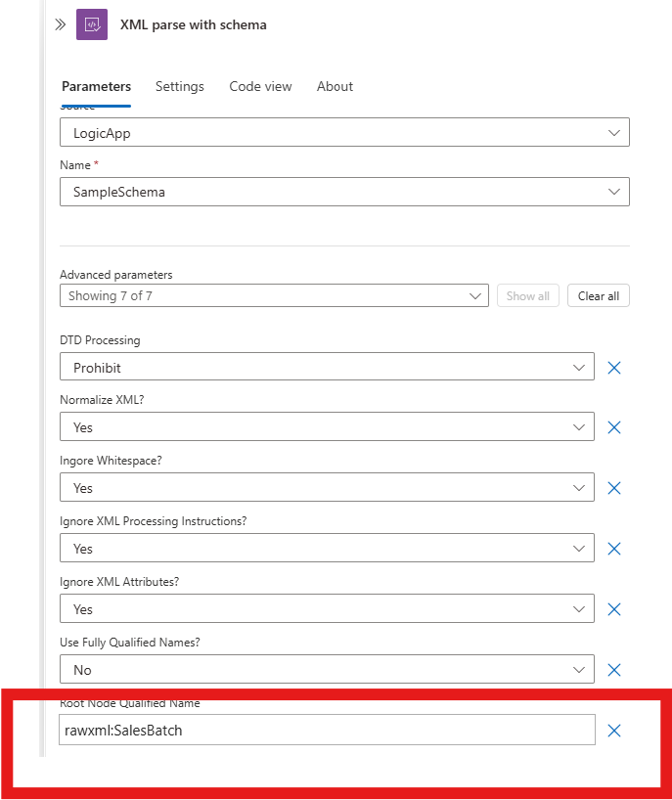Open the SampleSchema name dropdown
This screenshot has height=800, width=672.
[x=344, y=192]
